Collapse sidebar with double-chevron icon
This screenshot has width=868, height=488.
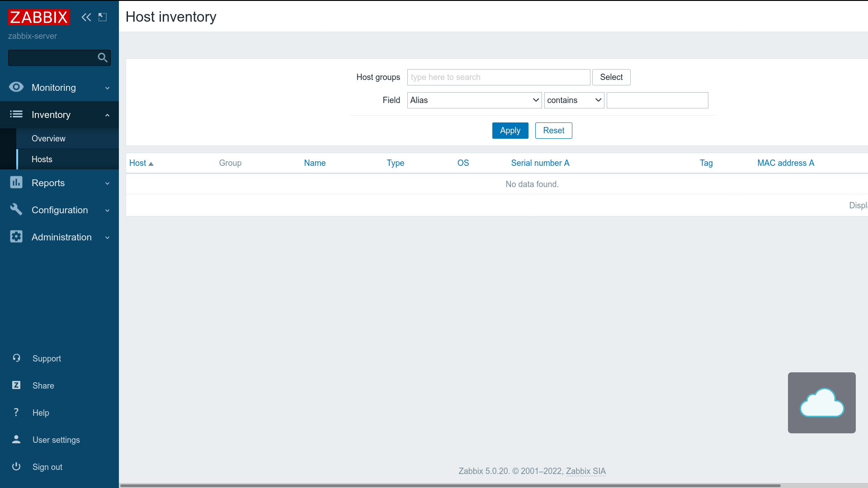(86, 17)
